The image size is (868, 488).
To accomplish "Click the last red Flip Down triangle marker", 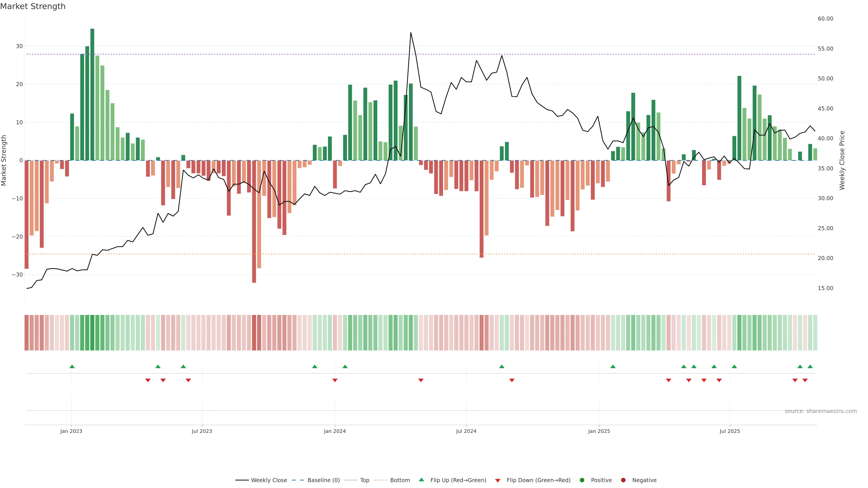I will point(805,380).
